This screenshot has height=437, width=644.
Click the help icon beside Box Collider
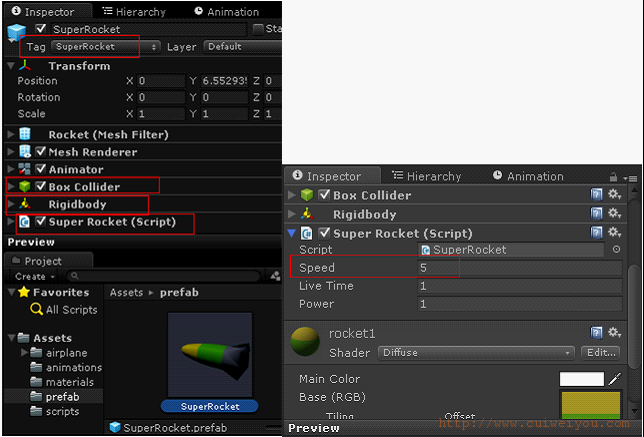point(596,194)
